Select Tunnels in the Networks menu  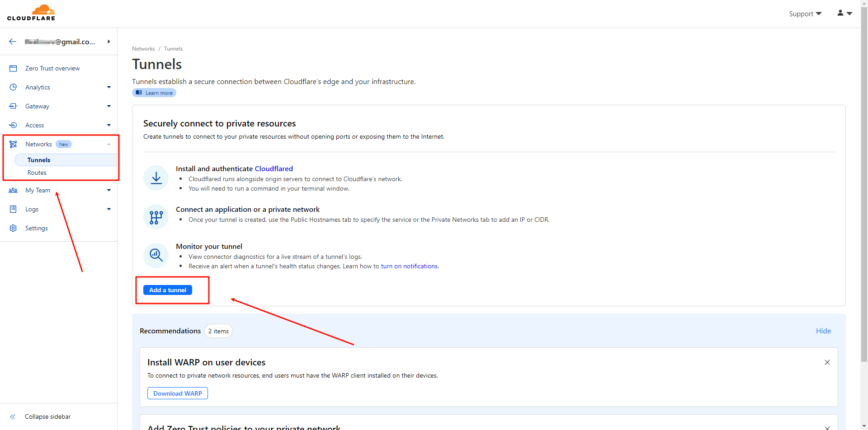point(39,160)
